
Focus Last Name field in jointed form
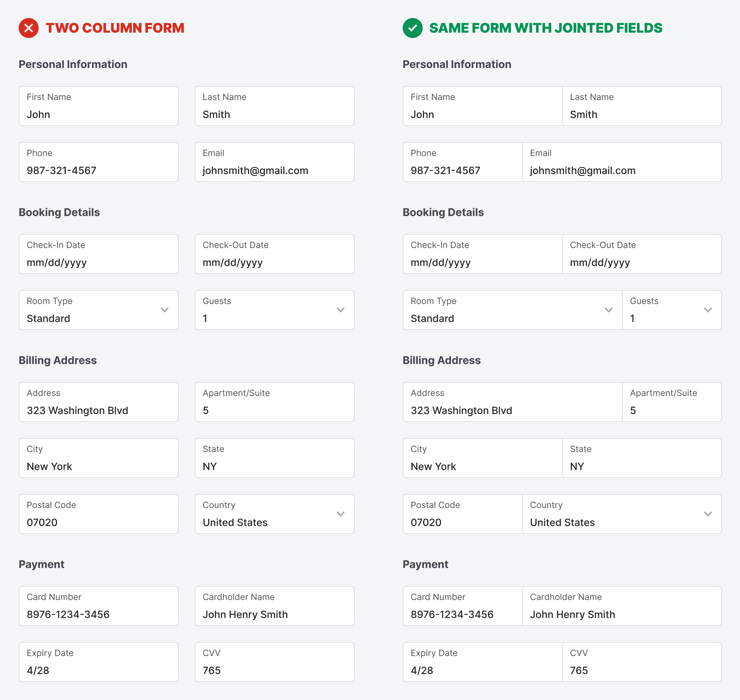pyautogui.click(x=642, y=106)
